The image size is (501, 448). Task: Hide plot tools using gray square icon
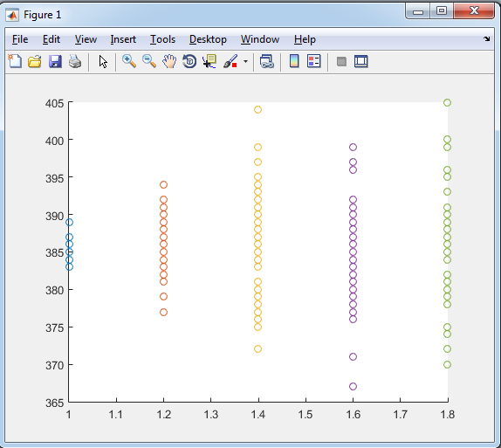pyautogui.click(x=341, y=61)
